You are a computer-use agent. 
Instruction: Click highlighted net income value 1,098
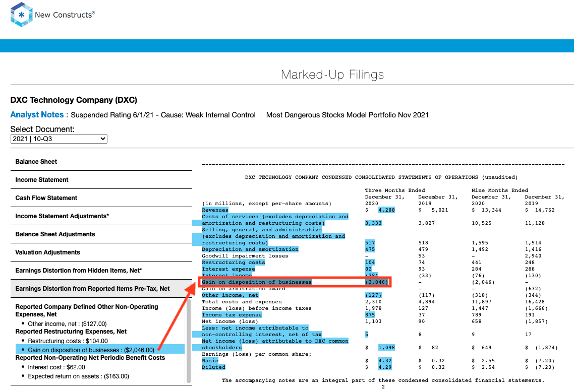coord(386,348)
